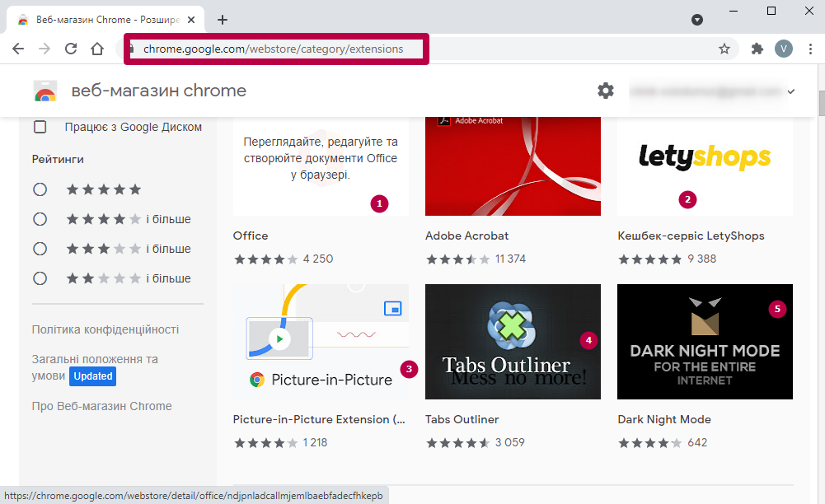Click the Office extension title
Screen dimensions: 825x504
pos(251,236)
